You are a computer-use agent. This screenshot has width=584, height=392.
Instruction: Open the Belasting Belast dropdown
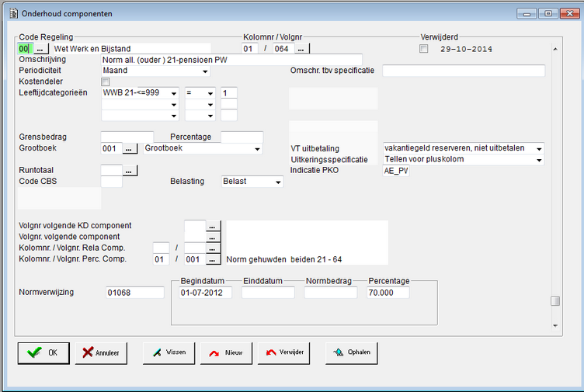(278, 182)
